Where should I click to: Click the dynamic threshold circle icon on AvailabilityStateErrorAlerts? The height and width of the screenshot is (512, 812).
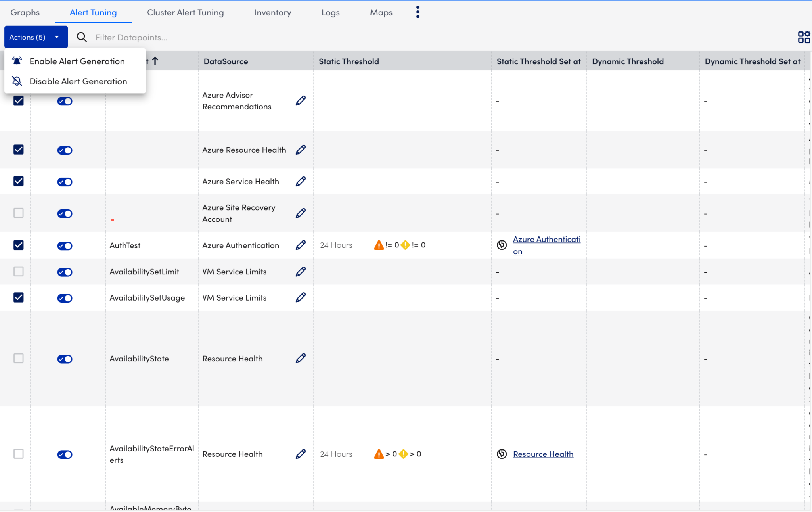pos(502,454)
